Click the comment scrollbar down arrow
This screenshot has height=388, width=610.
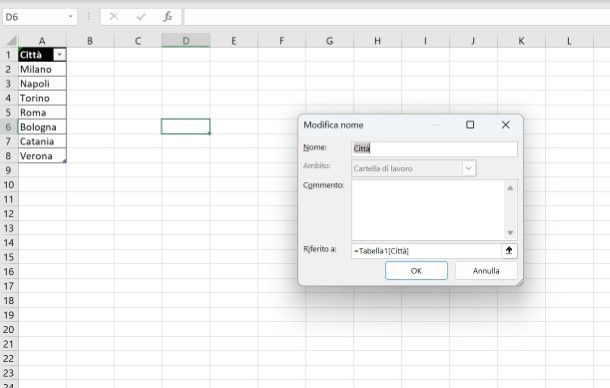point(510,233)
